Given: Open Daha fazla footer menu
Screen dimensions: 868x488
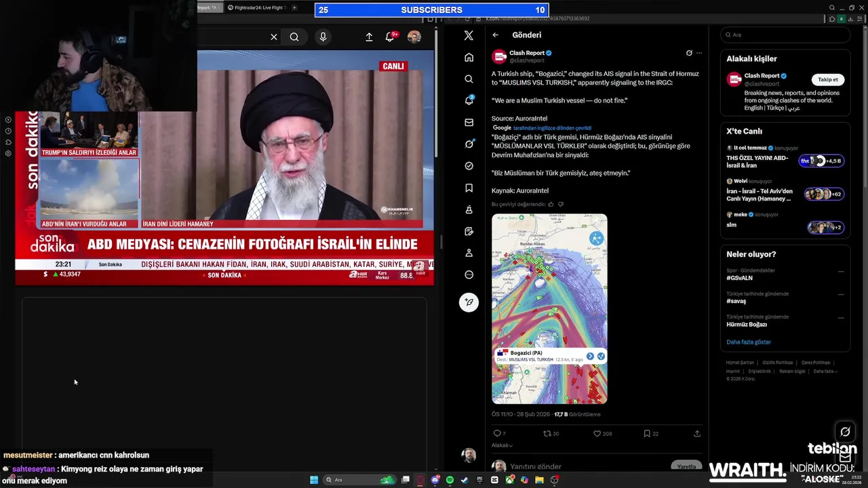Looking at the screenshot, I should (x=825, y=371).
